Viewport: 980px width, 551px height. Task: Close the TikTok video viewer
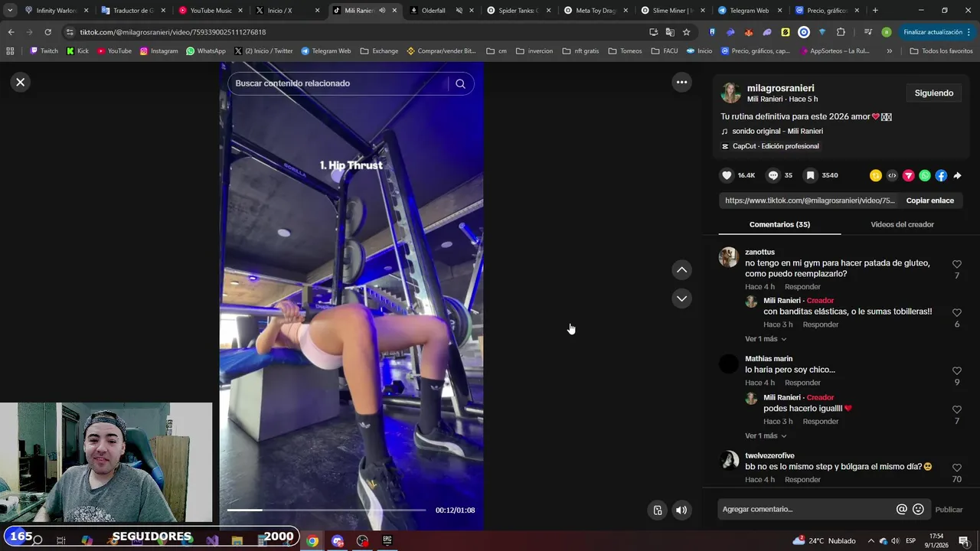point(21,82)
